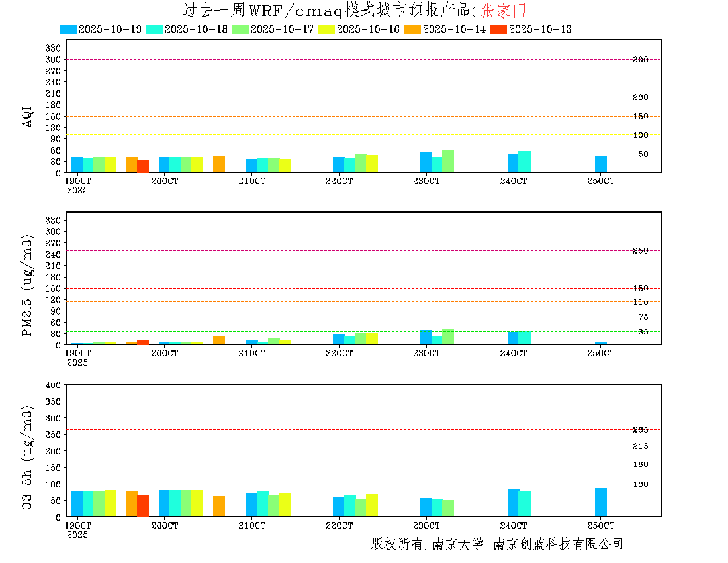
Task: Click the 2025-10-13 legend date label
Action: (540, 30)
